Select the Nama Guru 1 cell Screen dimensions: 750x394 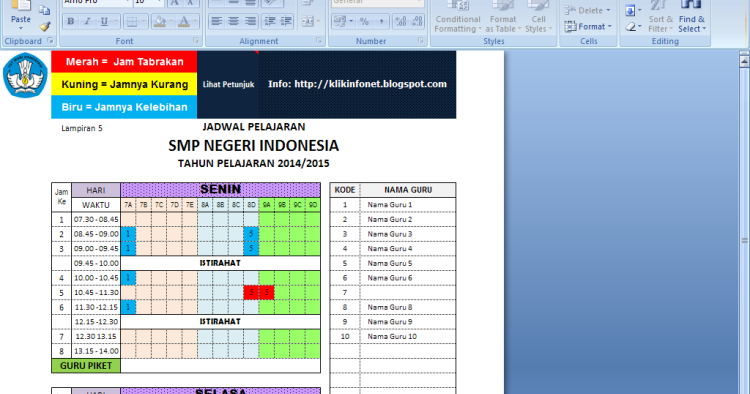408,205
